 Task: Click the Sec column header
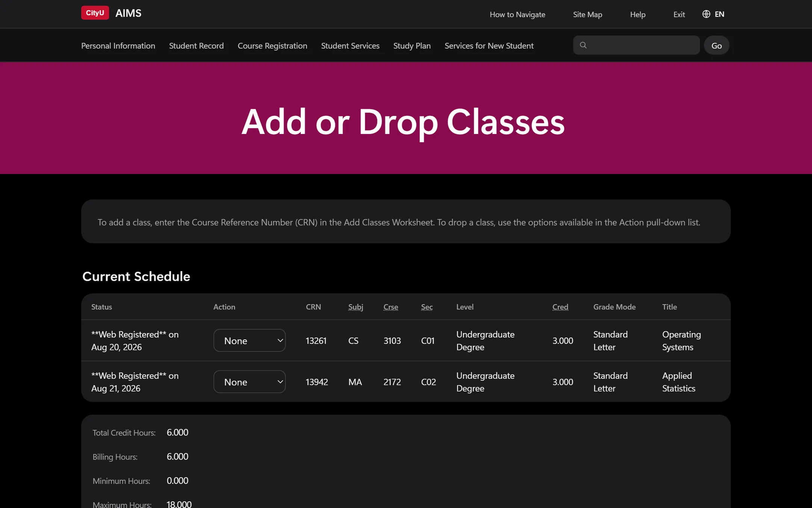[427, 307]
